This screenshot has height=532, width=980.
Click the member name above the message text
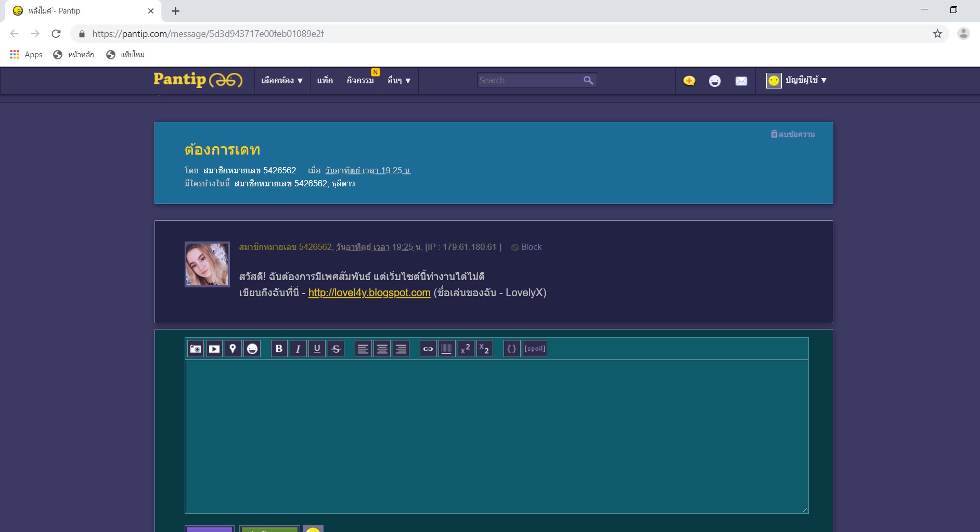point(285,247)
